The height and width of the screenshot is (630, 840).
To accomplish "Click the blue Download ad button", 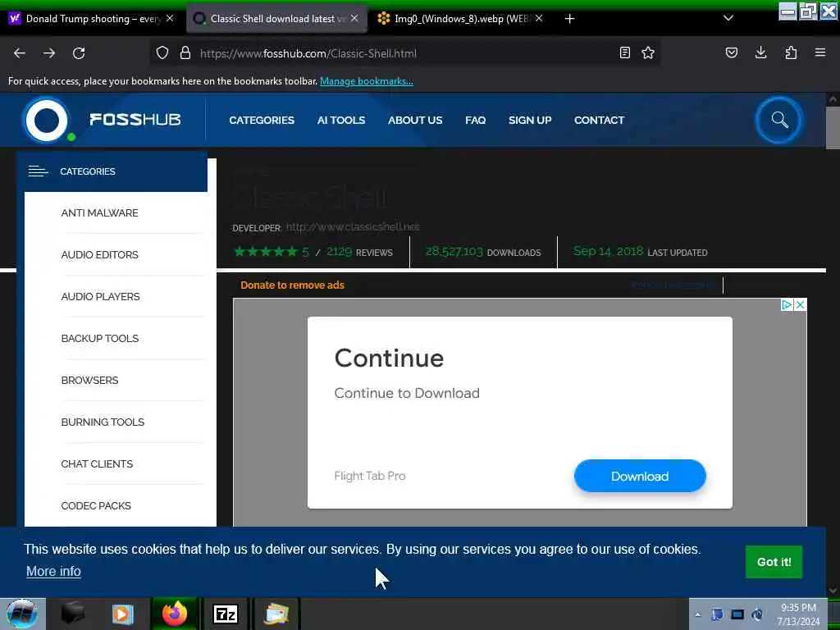I will pyautogui.click(x=640, y=477).
